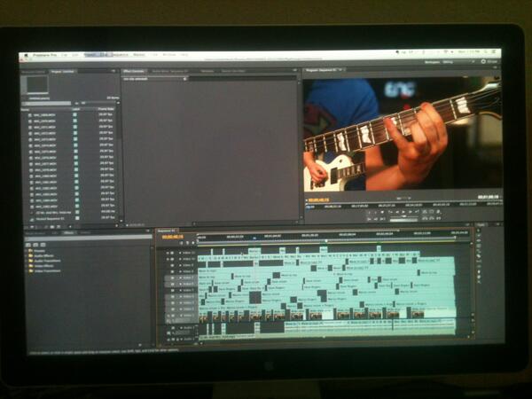The width and height of the screenshot is (532, 399).
Task: Step back one frame in Program monitor
Action: tap(397, 212)
